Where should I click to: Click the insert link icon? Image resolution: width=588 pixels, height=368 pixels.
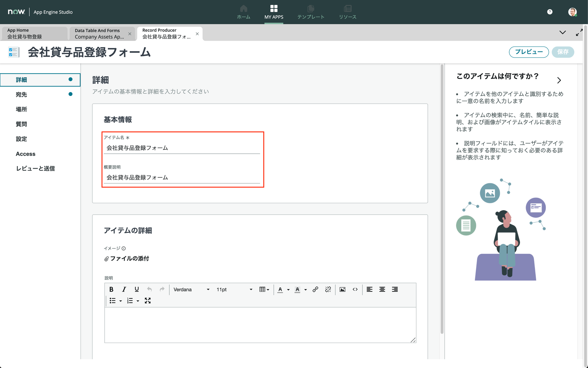coord(315,289)
